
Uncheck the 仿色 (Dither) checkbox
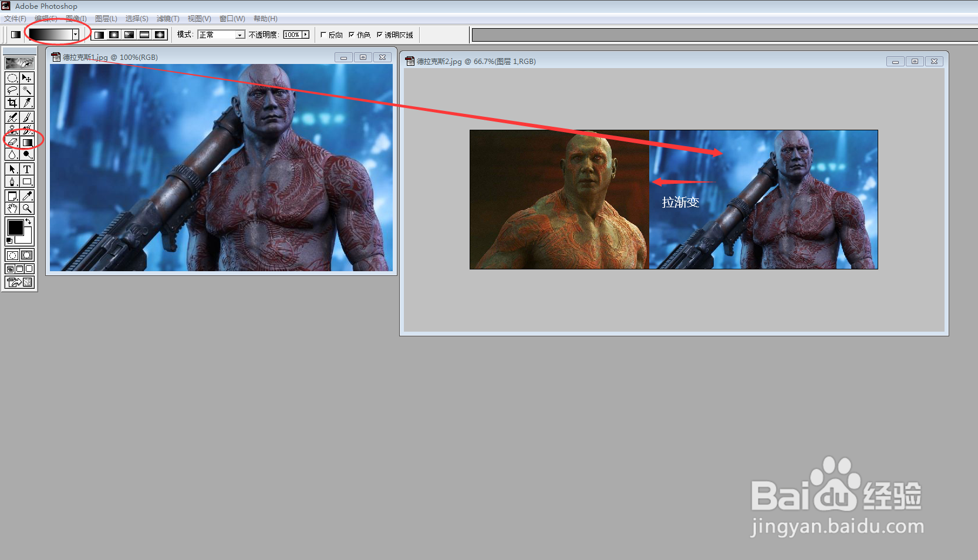click(351, 35)
